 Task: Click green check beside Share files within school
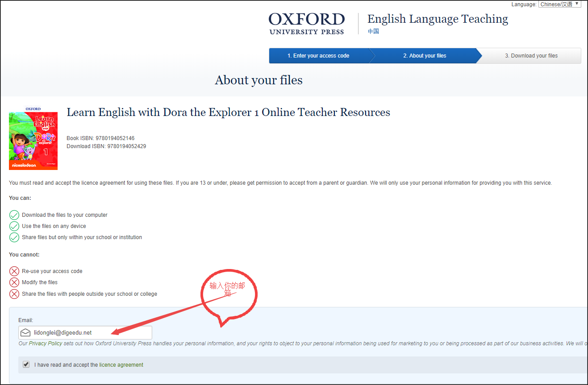tap(14, 237)
